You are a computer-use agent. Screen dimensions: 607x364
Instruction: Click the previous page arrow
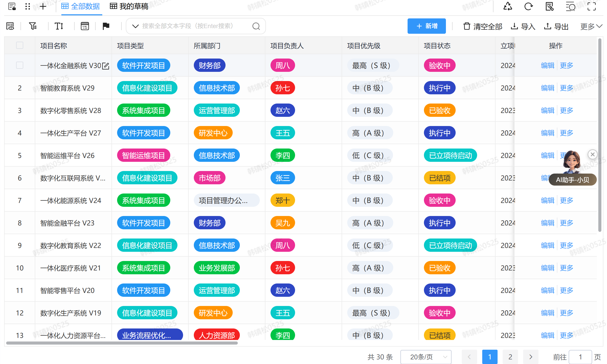[x=469, y=357]
